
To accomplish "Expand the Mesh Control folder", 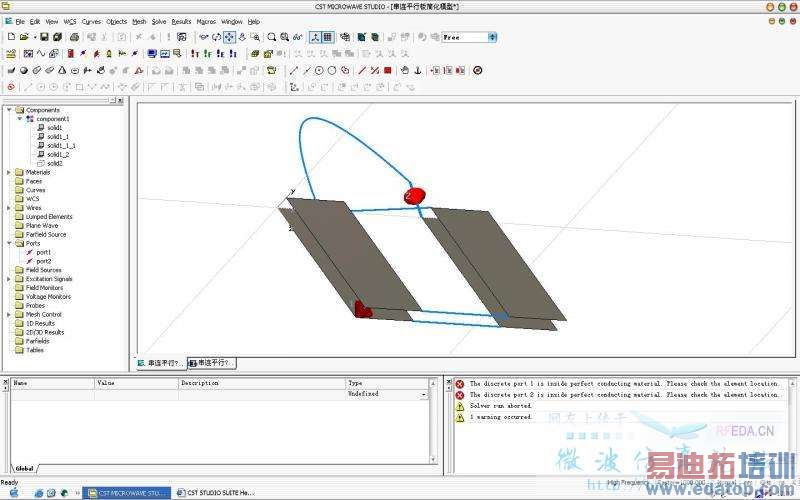I will point(9,314).
